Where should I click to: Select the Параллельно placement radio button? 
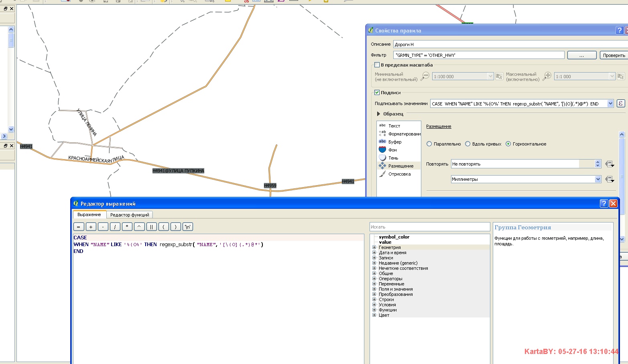pos(429,144)
